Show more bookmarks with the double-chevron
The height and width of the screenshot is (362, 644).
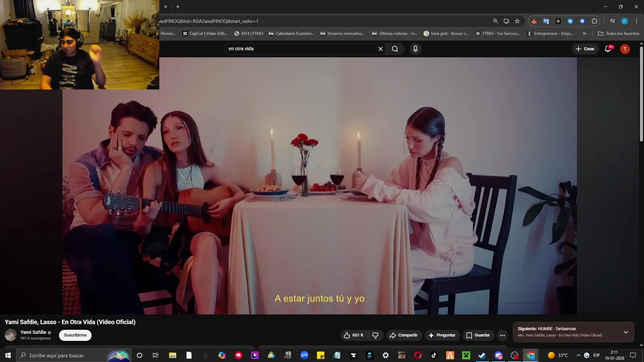(x=585, y=34)
